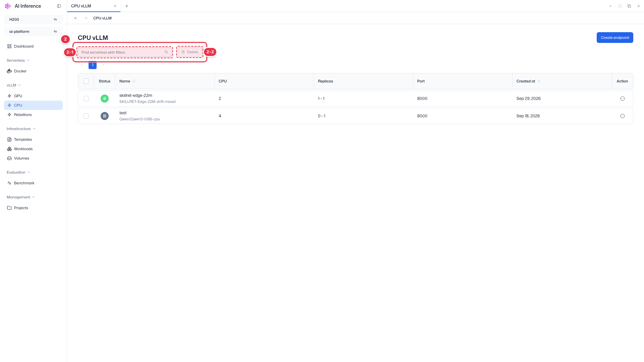Toggle select-all checkbox in table header
This screenshot has height=362, width=644.
coord(86,81)
